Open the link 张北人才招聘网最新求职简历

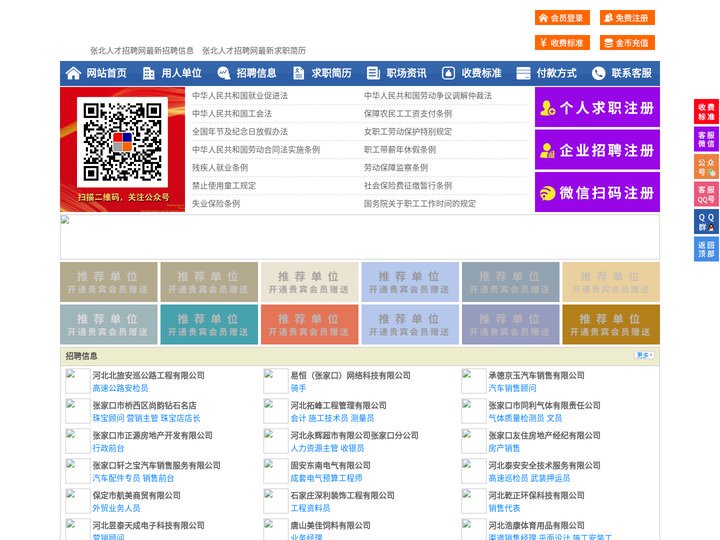click(254, 51)
